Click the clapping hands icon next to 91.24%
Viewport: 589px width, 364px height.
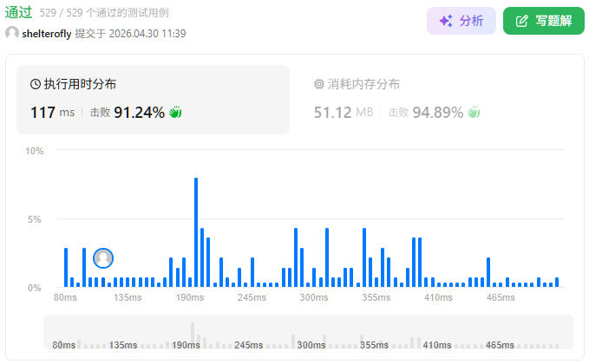point(175,112)
